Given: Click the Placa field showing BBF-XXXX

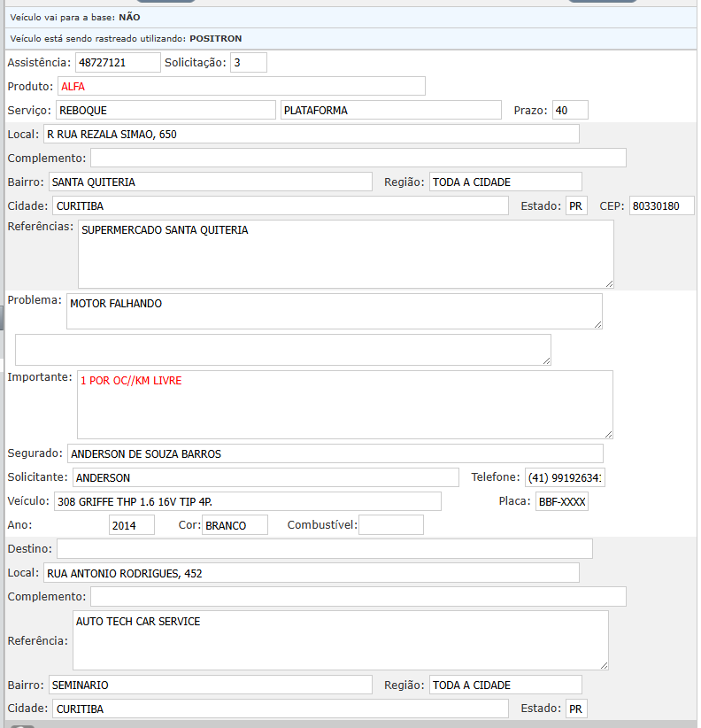Looking at the screenshot, I should point(561,501).
